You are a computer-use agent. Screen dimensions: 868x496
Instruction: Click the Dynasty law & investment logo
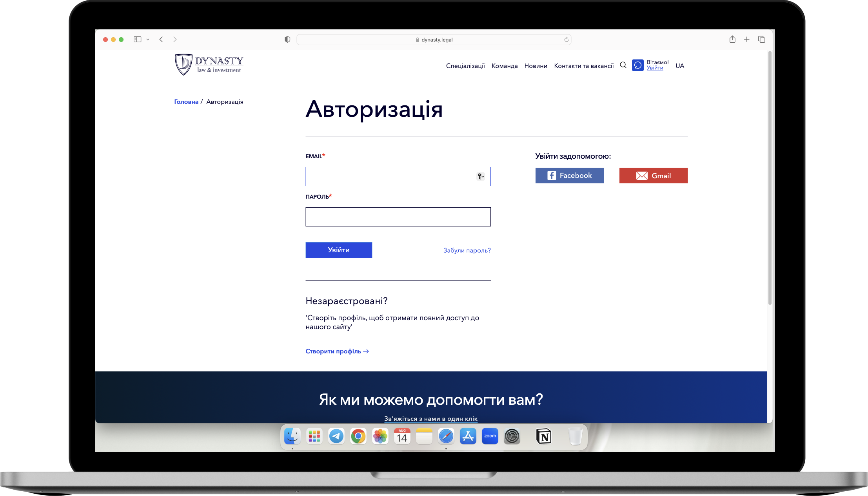click(209, 65)
